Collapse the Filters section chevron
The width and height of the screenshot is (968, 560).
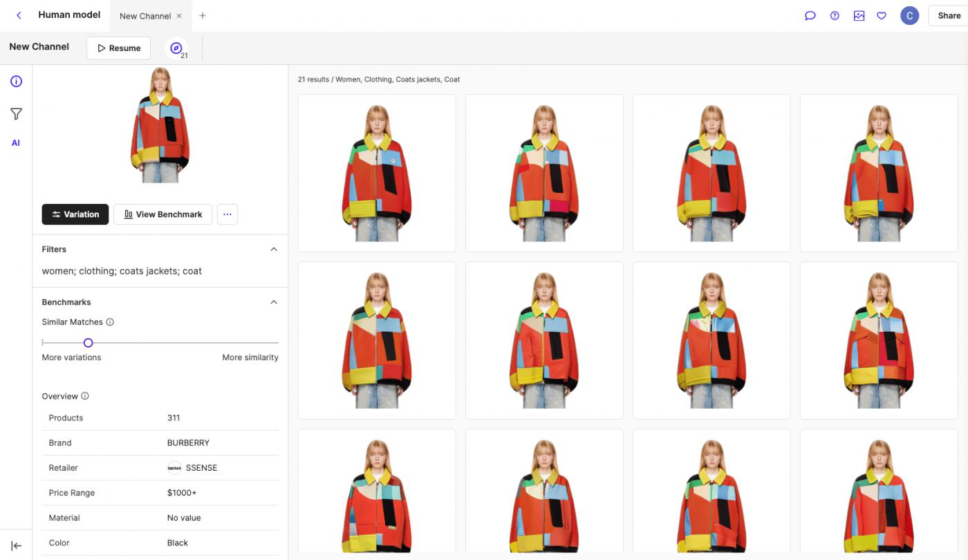[274, 249]
